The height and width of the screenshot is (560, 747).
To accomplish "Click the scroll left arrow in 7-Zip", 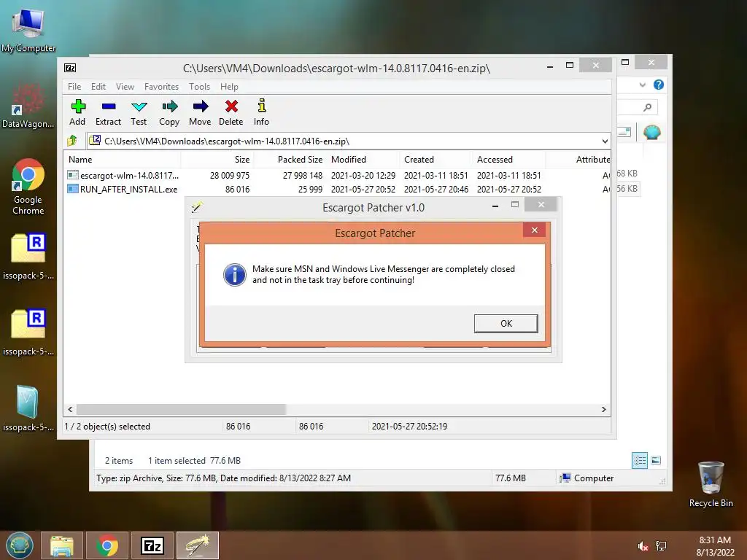I will [71, 410].
